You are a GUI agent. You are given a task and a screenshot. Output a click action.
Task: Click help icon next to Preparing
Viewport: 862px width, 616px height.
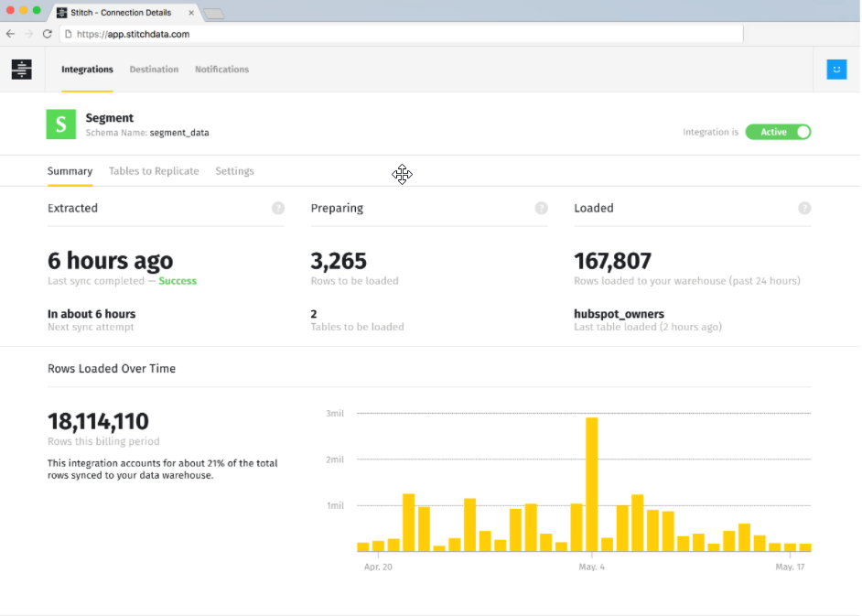click(541, 209)
